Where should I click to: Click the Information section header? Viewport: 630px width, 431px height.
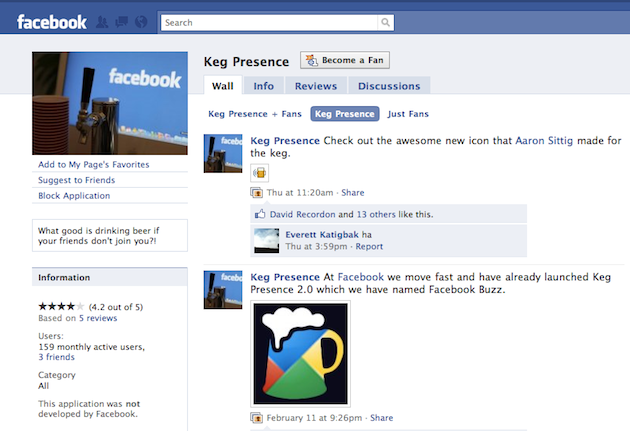[110, 278]
